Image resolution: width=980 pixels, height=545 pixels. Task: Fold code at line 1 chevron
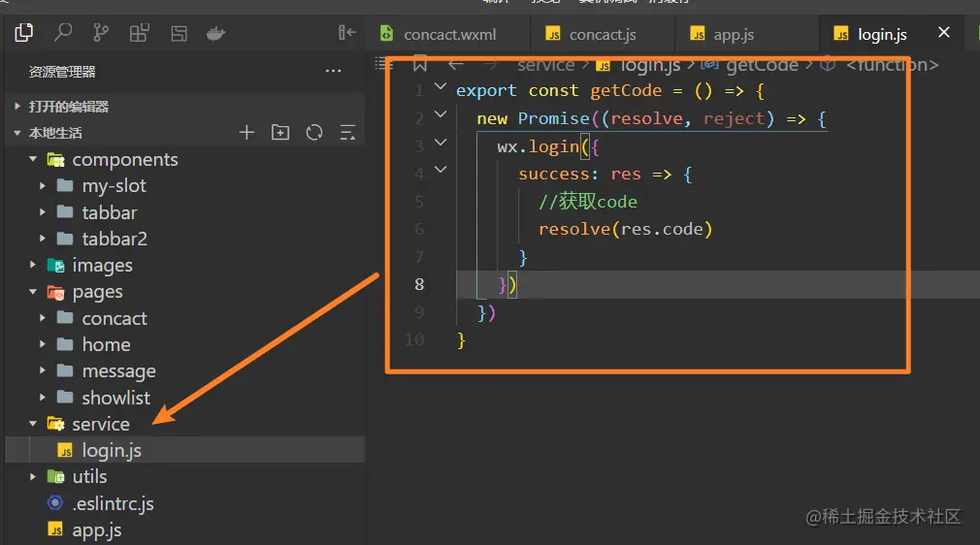point(441,86)
